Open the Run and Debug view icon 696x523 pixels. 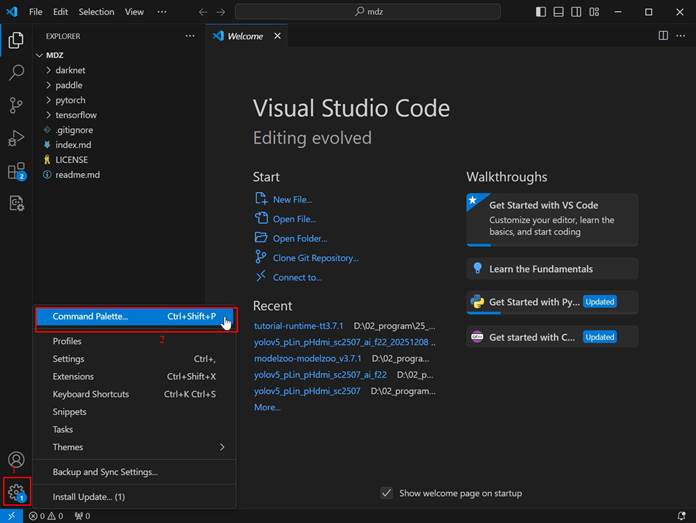pos(16,138)
